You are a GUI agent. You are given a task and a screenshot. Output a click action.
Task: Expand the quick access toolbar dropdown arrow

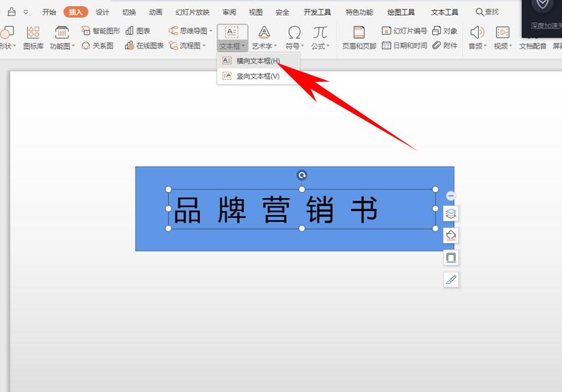click(x=26, y=12)
